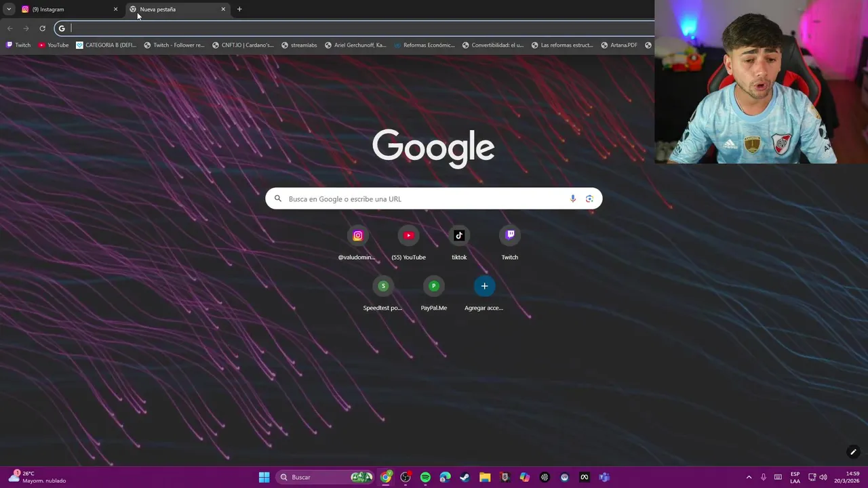
Task: Open OBS Studio from the taskbar
Action: coord(406,477)
